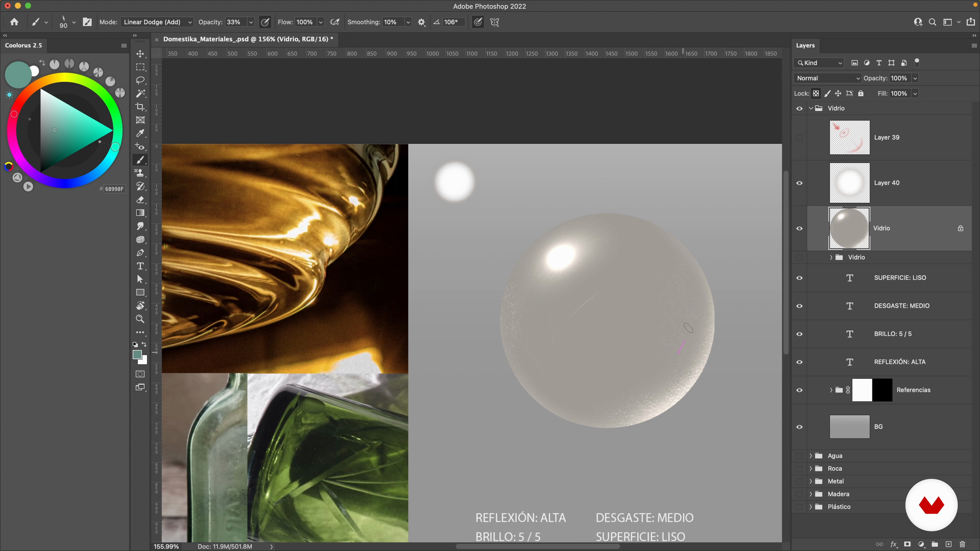This screenshot has width=980, height=551.
Task: Select the Path Selection tool
Action: pos(140,280)
